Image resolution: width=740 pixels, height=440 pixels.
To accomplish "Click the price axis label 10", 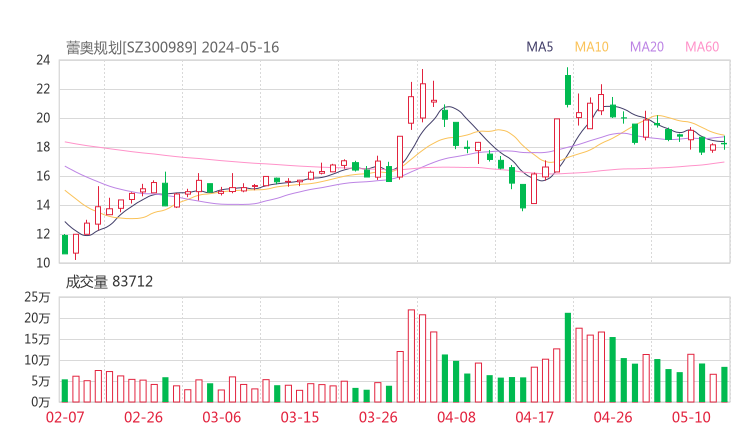I will click(43, 263).
